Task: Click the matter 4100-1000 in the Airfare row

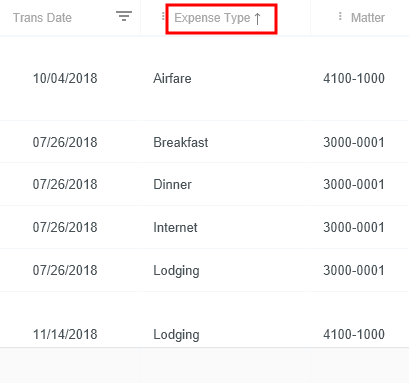Action: point(354,79)
